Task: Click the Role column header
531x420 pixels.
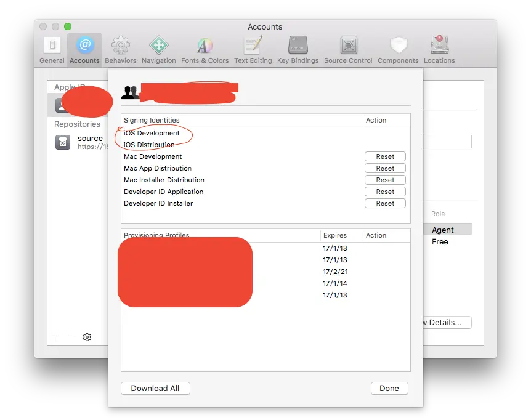Action: click(x=438, y=214)
